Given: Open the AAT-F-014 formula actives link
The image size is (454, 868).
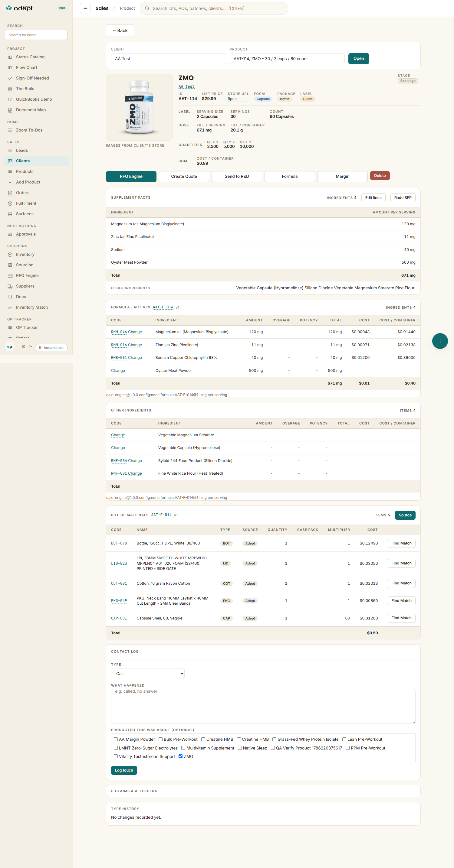Looking at the screenshot, I should coord(163,307).
